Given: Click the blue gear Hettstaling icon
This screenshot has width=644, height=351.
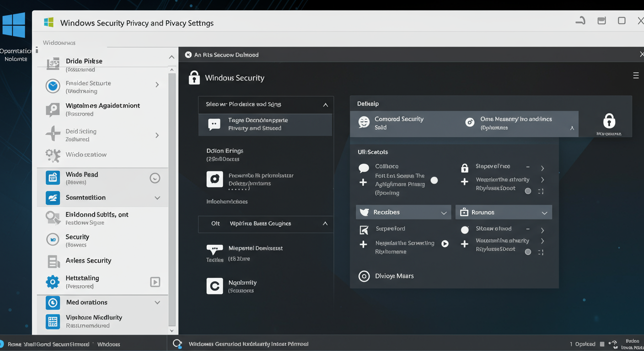Looking at the screenshot, I should (53, 282).
